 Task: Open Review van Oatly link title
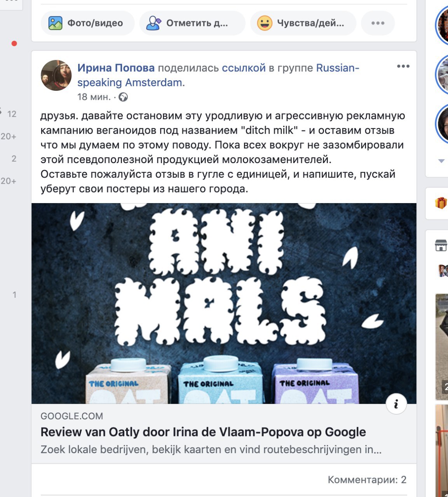[203, 432]
